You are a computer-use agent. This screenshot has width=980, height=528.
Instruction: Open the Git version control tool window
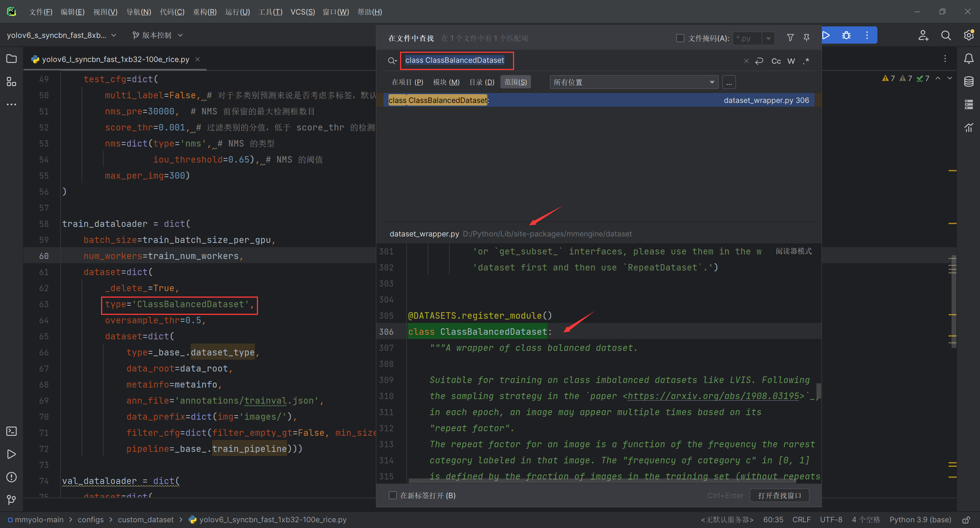[11, 500]
